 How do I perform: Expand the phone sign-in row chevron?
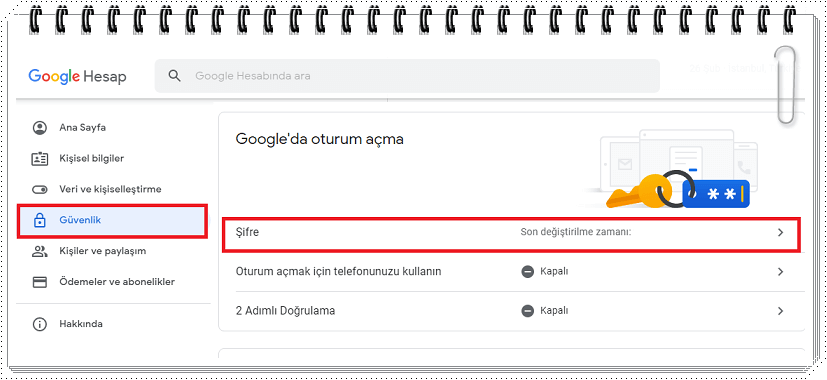(781, 272)
